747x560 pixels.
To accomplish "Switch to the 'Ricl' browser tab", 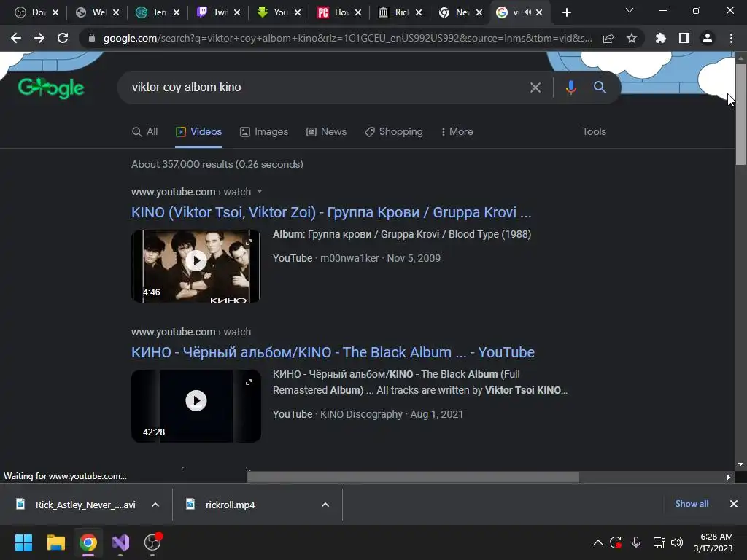I will pyautogui.click(x=394, y=12).
